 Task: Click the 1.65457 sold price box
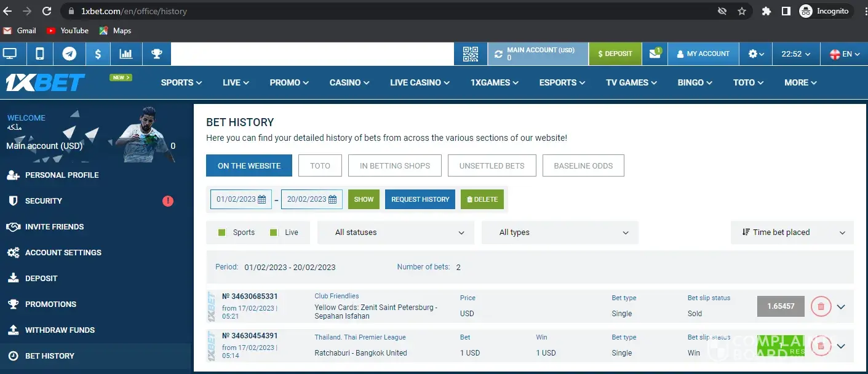click(x=781, y=306)
